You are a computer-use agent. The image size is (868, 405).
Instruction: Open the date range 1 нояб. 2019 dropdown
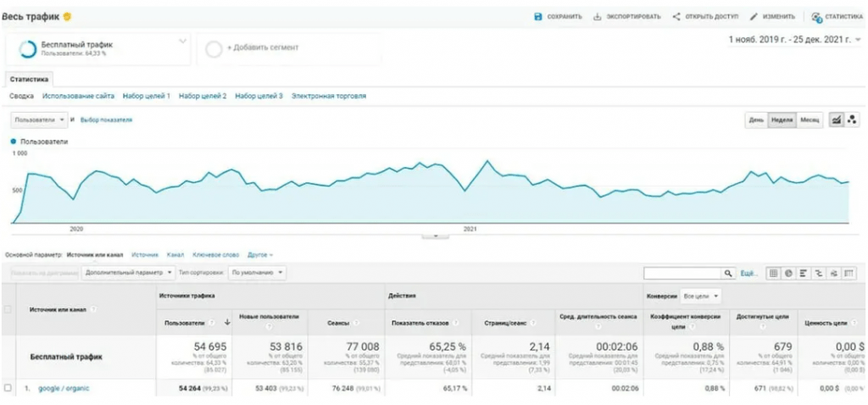795,39
